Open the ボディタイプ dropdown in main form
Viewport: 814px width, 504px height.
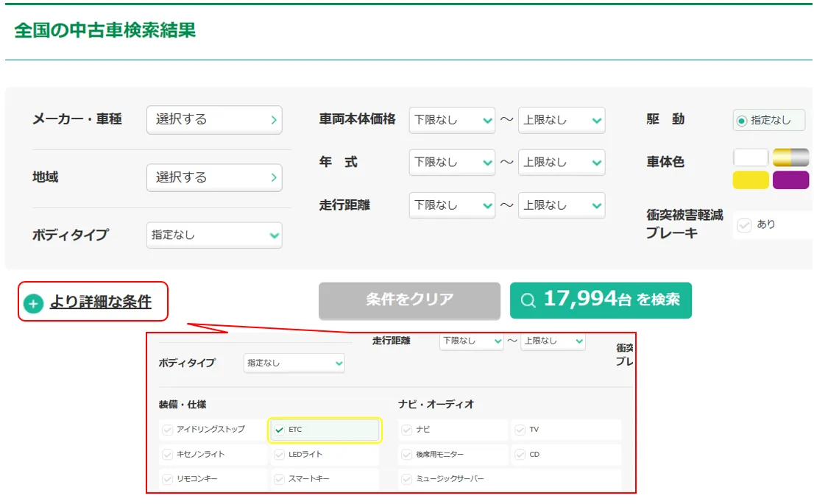(214, 235)
